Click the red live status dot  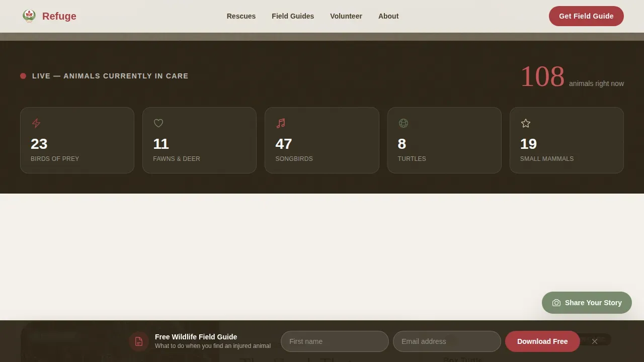(23, 76)
